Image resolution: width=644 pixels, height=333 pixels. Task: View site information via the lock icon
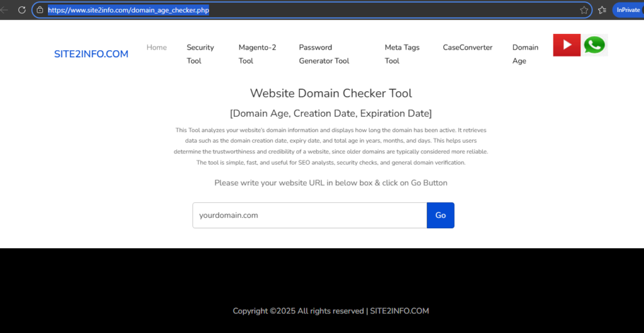(40, 10)
